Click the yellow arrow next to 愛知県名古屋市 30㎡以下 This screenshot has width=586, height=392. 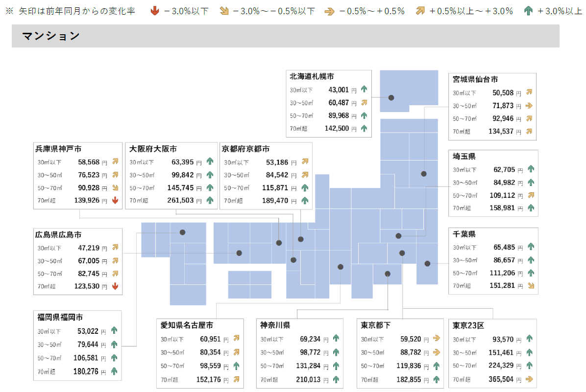[x=237, y=338]
